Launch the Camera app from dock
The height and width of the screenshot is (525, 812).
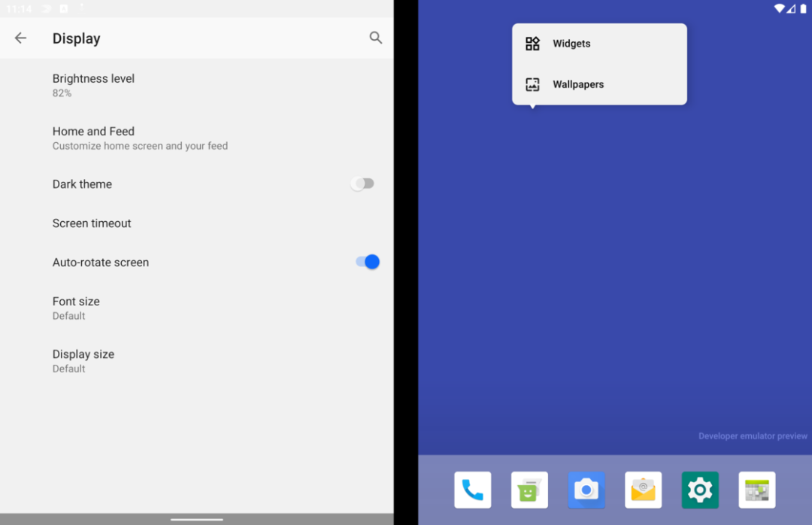click(586, 490)
